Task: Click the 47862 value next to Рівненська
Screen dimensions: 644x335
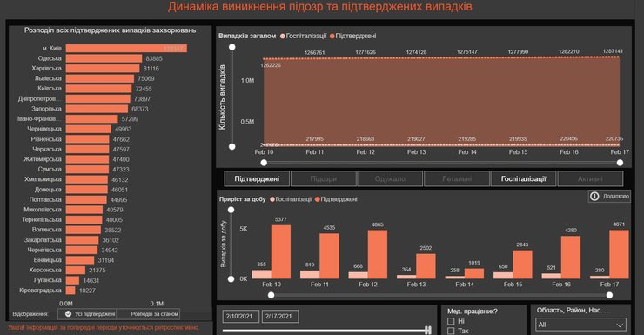Action: (121, 139)
